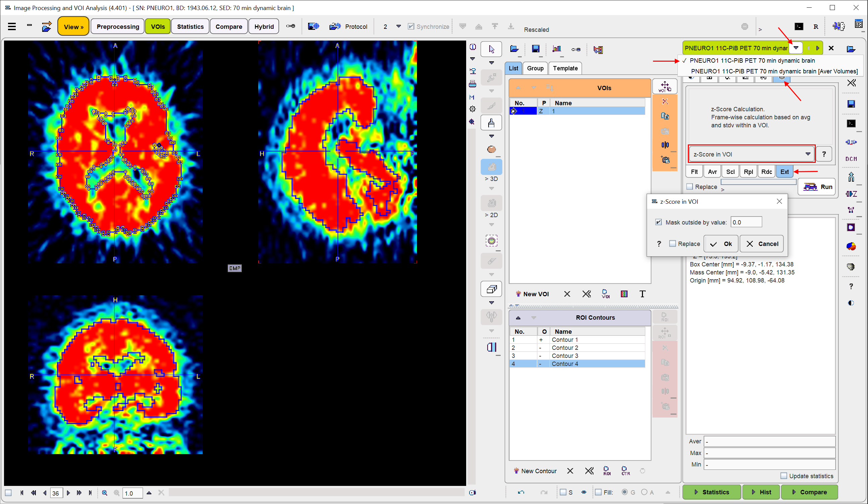Viewport: 868px width, 504px height.
Task: Select the Aver Volumes series entry
Action: (774, 71)
